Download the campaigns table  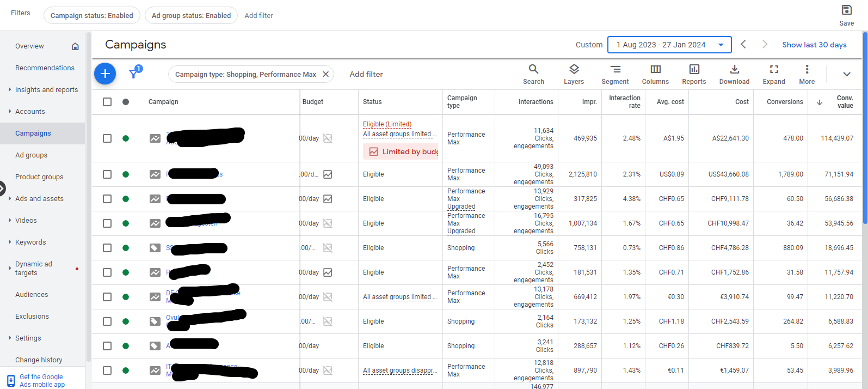734,74
